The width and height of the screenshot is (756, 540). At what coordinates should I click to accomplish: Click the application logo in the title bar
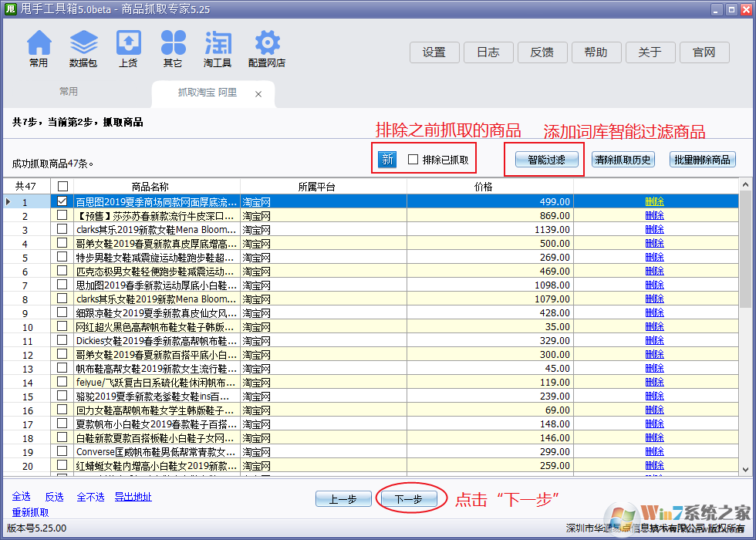point(10,9)
